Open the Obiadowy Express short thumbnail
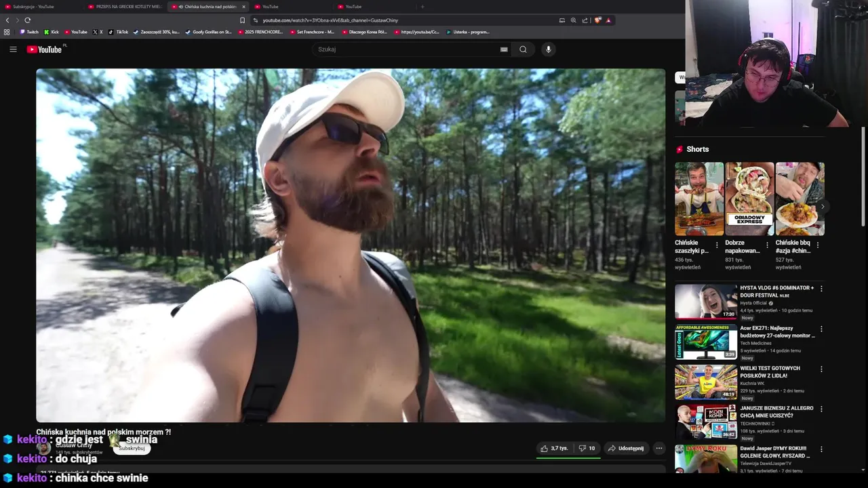Viewport: 868px width, 488px height. point(749,199)
